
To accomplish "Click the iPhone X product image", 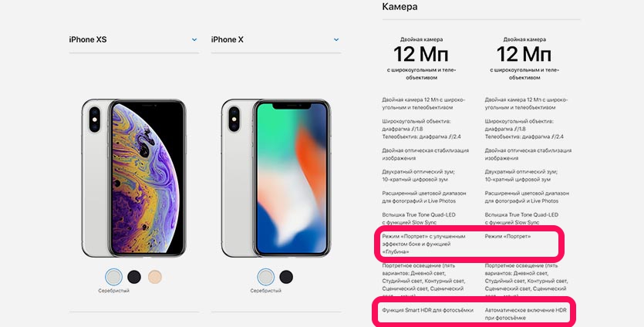I will tap(276, 178).
